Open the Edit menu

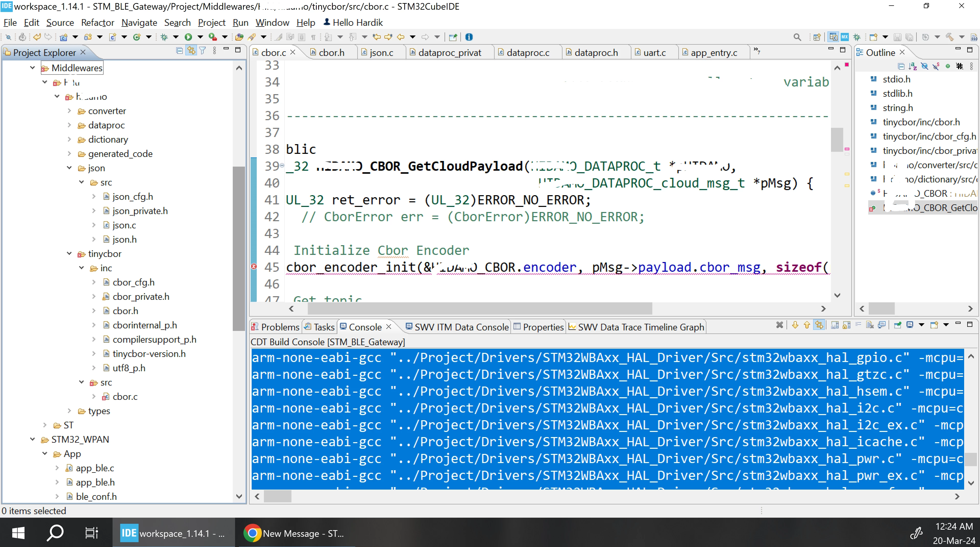click(31, 22)
